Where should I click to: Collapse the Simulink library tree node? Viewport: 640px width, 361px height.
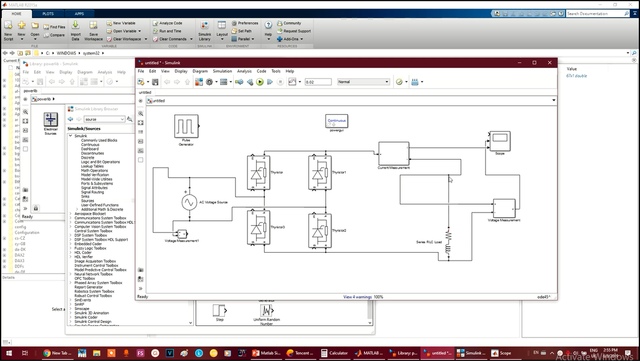71,136
